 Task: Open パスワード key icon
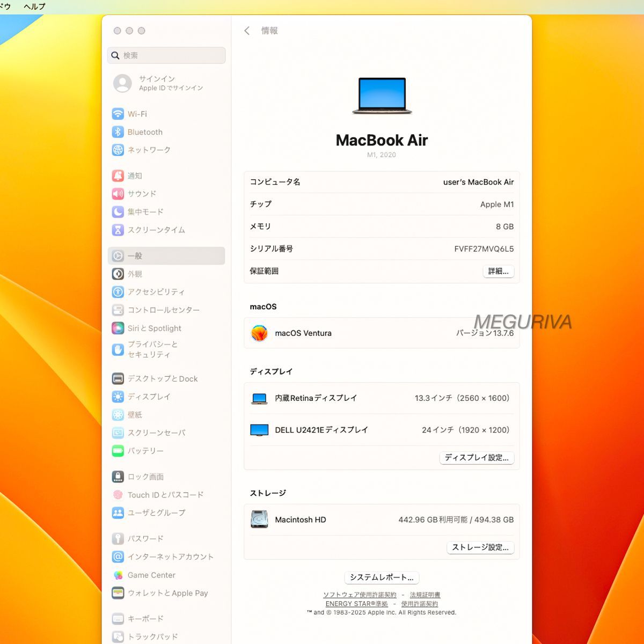[x=118, y=539]
